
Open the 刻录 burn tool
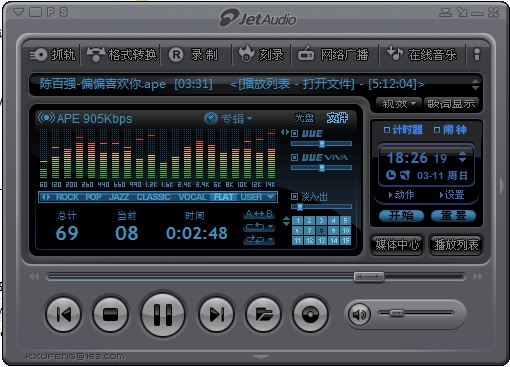coord(261,55)
